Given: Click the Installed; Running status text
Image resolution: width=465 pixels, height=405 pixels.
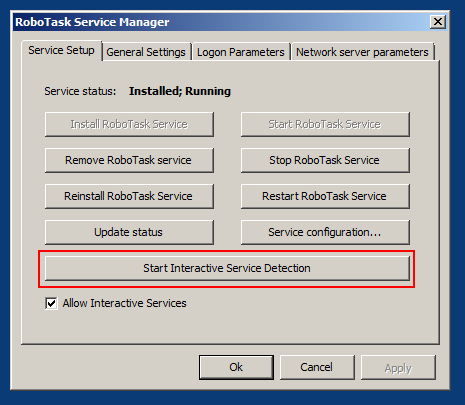Looking at the screenshot, I should pos(180,91).
